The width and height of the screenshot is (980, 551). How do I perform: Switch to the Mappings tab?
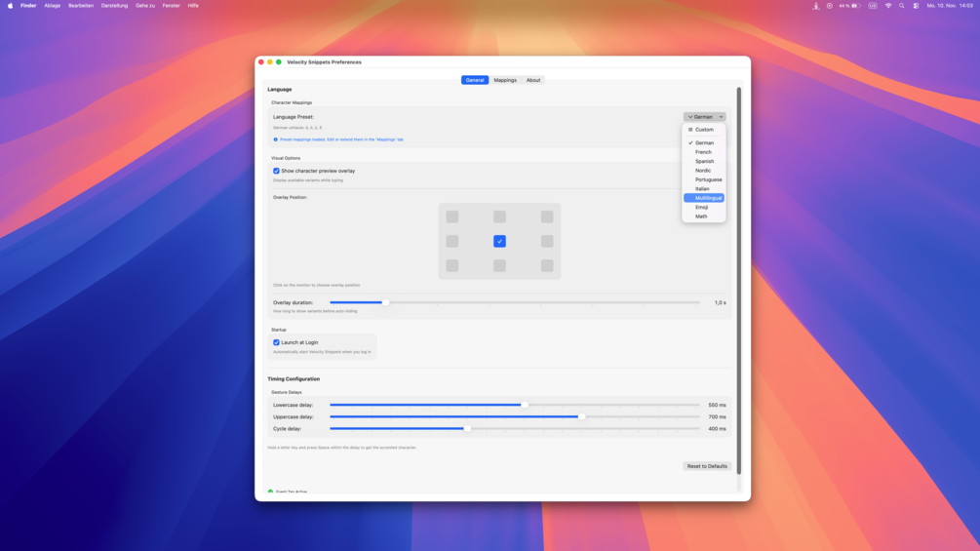[x=505, y=80]
